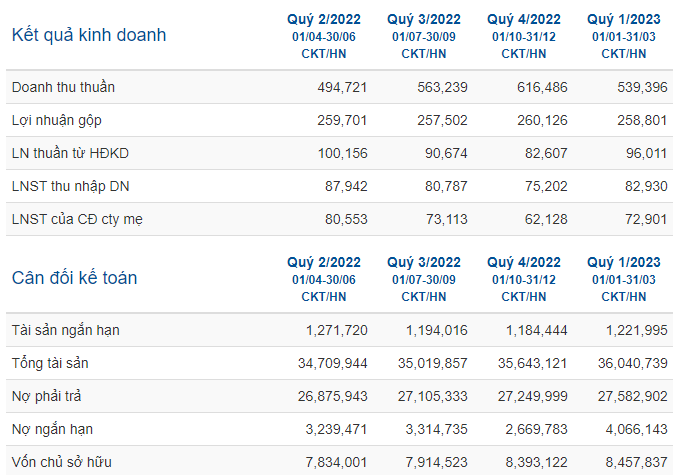Click the 'Vốn chủ sở hữu' row label
This screenshot has height=475, width=673.
point(61,462)
